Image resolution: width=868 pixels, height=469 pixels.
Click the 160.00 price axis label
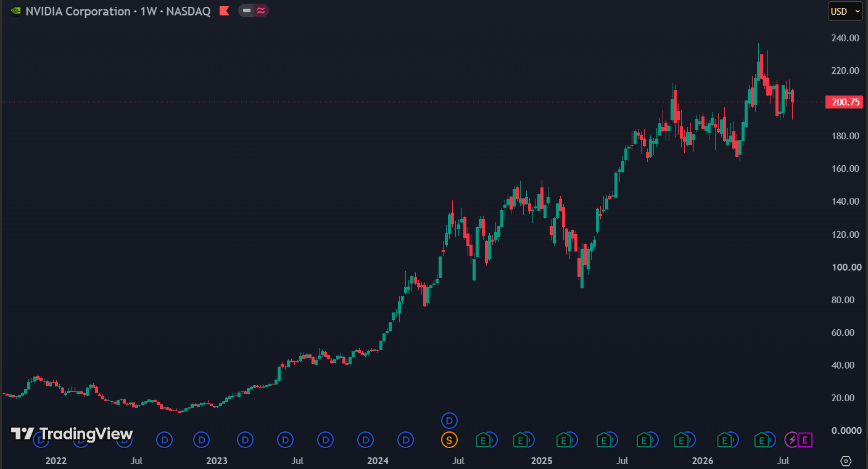tap(845, 169)
